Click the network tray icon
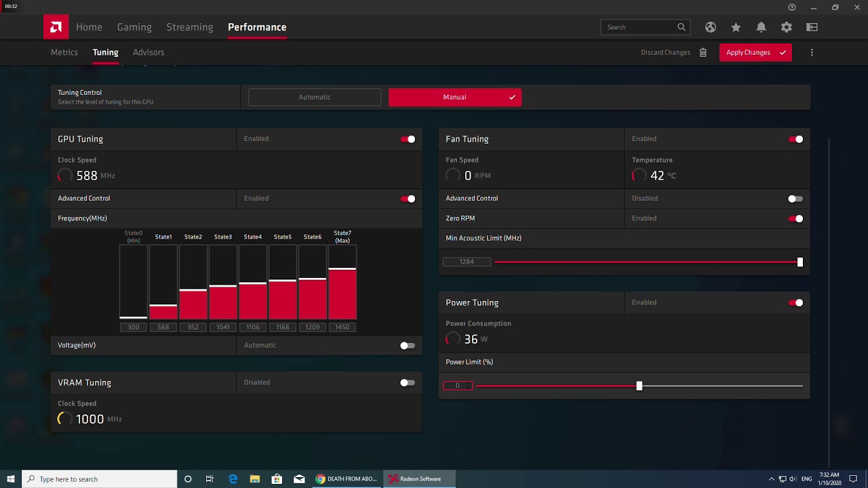Viewport: 868px width, 488px height. (782, 479)
